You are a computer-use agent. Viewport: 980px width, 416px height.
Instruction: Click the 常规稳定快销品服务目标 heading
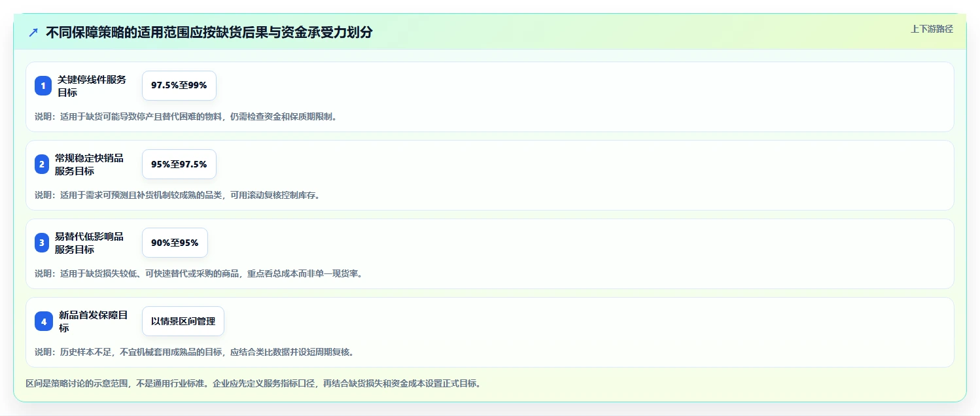[89, 164]
